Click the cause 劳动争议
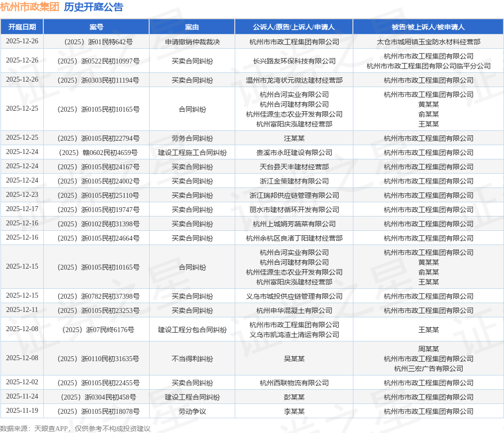 [192, 411]
